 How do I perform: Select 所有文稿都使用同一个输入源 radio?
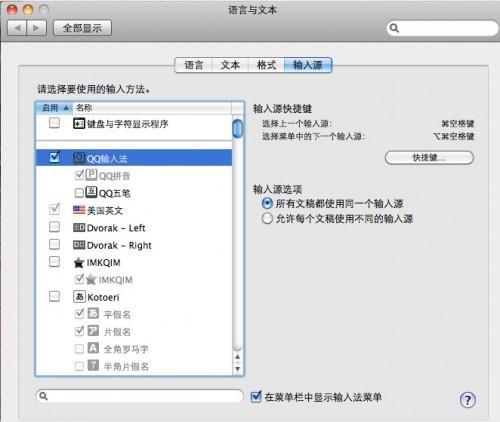tap(267, 203)
